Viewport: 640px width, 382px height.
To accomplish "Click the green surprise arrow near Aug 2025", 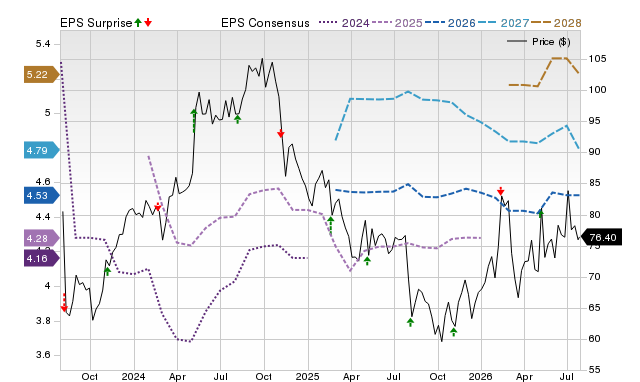I will coord(411,322).
